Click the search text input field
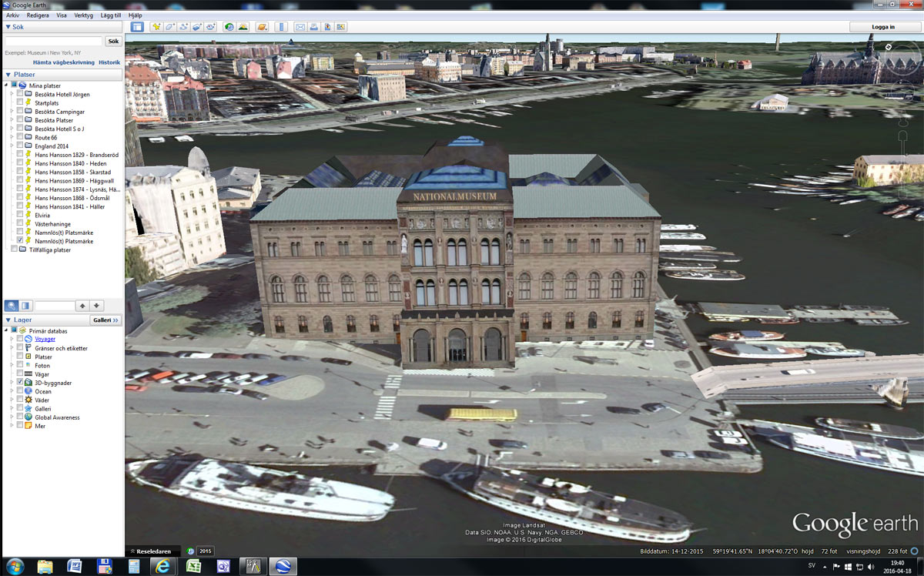Viewport: 924px width, 576px height. coord(52,42)
